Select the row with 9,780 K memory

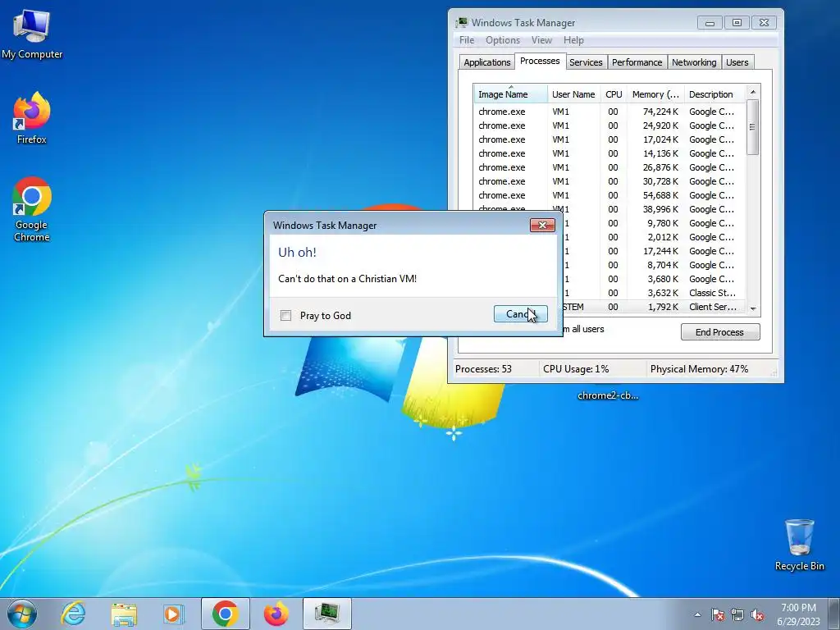654,223
